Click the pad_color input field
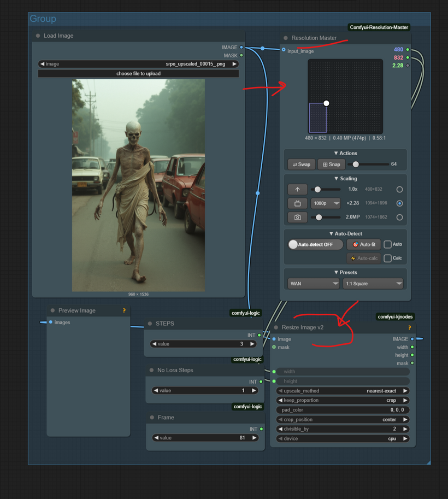This screenshot has width=448, height=499. pos(343,410)
